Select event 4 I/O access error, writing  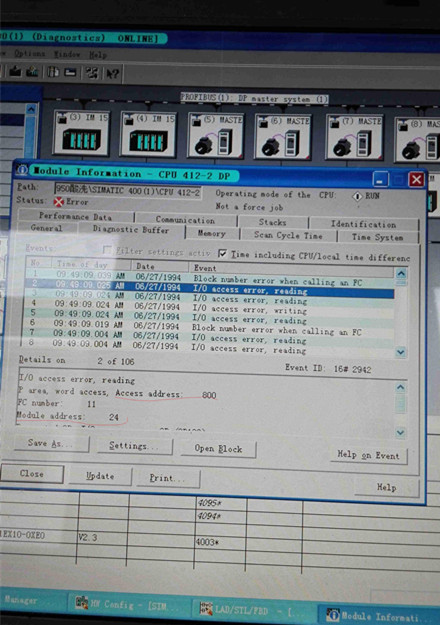pos(208,309)
